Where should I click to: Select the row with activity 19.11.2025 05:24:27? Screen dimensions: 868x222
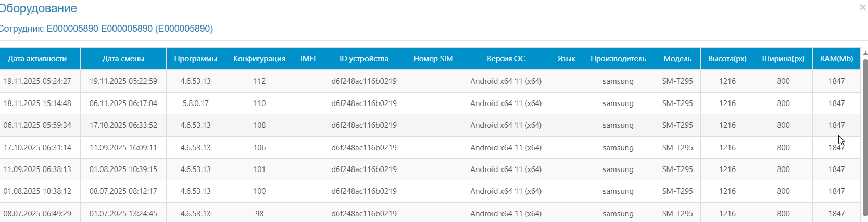coord(430,81)
